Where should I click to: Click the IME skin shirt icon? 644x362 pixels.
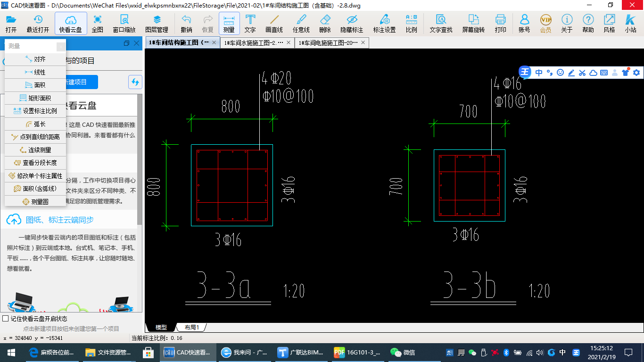(626, 72)
